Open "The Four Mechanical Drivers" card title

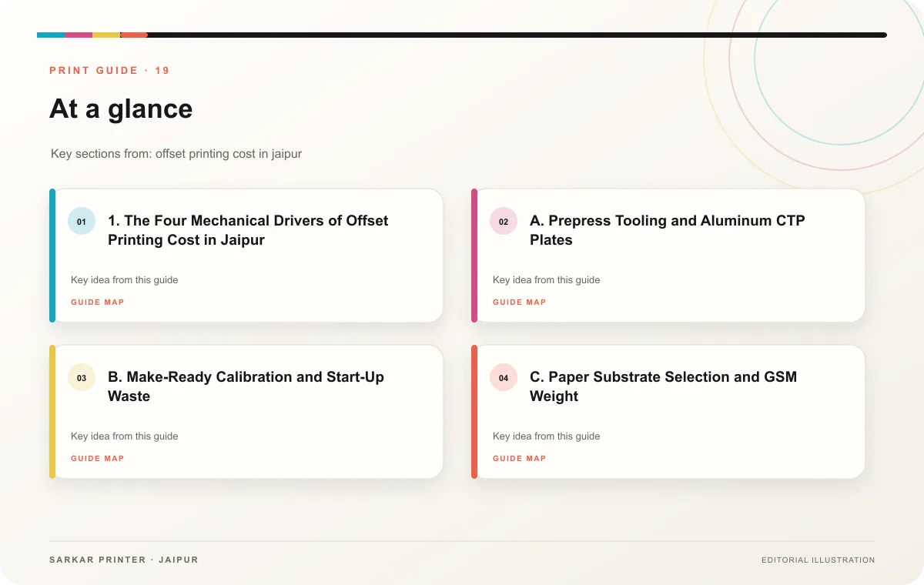click(x=248, y=230)
